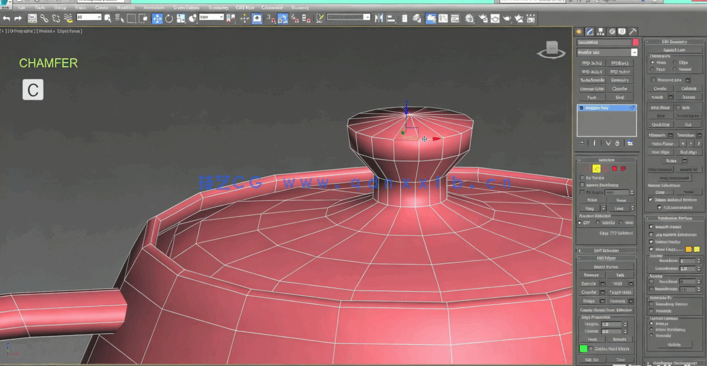707x366 pixels.
Task: Click the Redo arrow in the toolbar
Action: (x=18, y=18)
